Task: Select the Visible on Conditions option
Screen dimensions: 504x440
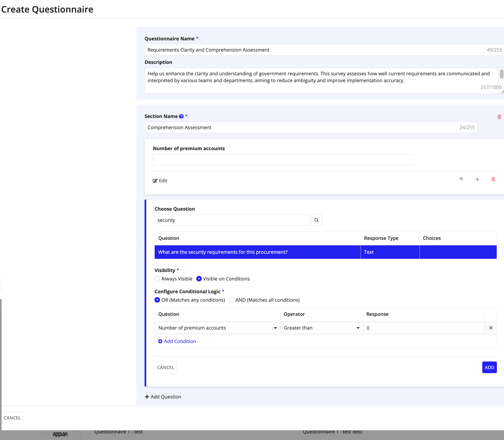Action: (199, 279)
